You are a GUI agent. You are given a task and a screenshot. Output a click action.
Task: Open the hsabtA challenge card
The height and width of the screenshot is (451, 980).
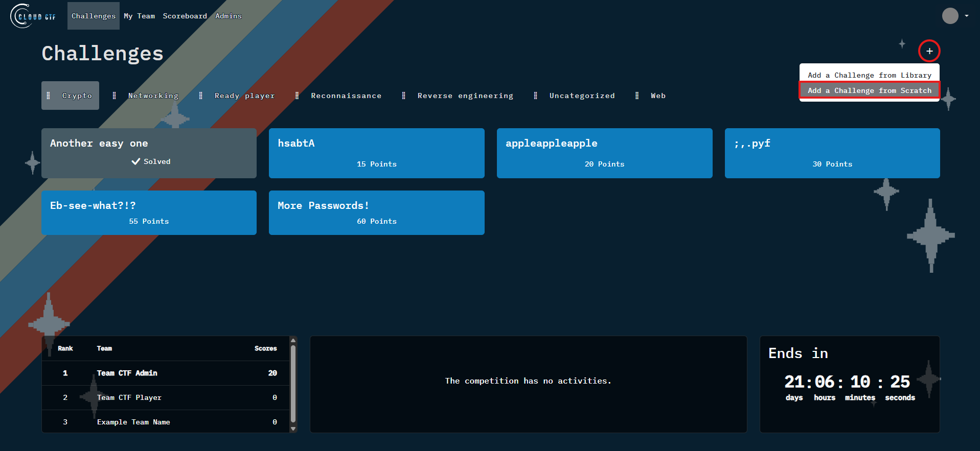pyautogui.click(x=376, y=153)
